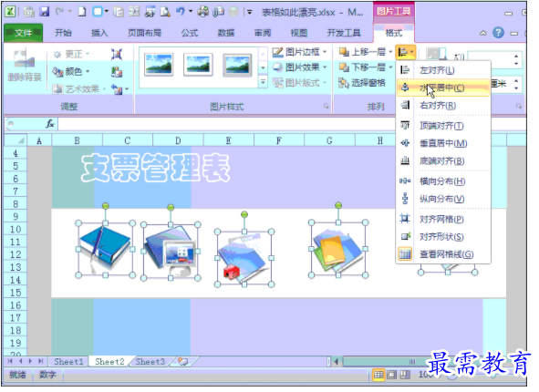Screen dimensions: 539x392
Task: Choose Distribute Vertically (纵向分布)
Action: pos(443,199)
